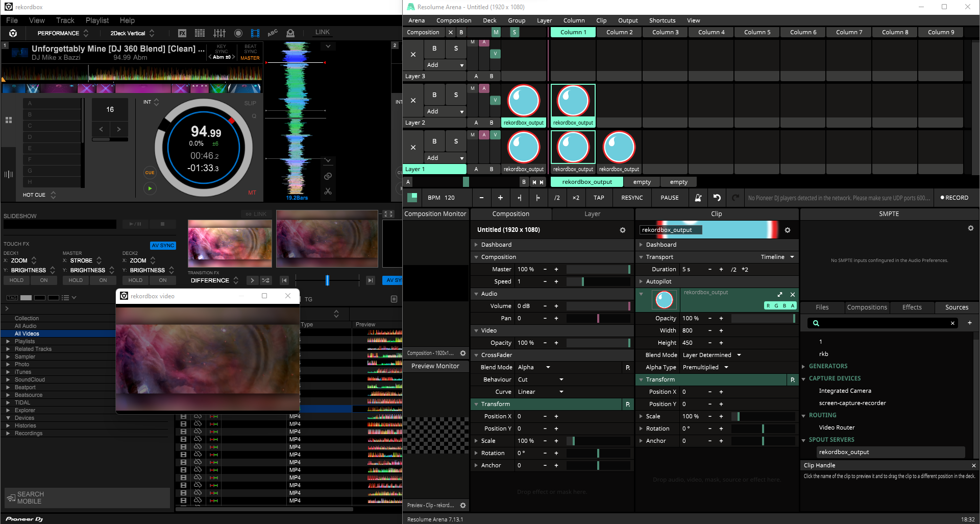Select the video panel filmstrip icon
Viewport: 980px width, 524px height.
[255, 33]
